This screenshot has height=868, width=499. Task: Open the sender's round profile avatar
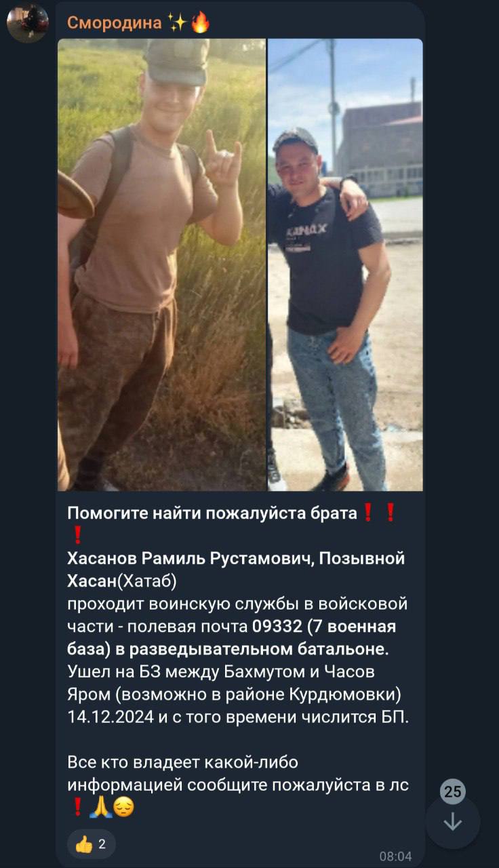(x=28, y=23)
